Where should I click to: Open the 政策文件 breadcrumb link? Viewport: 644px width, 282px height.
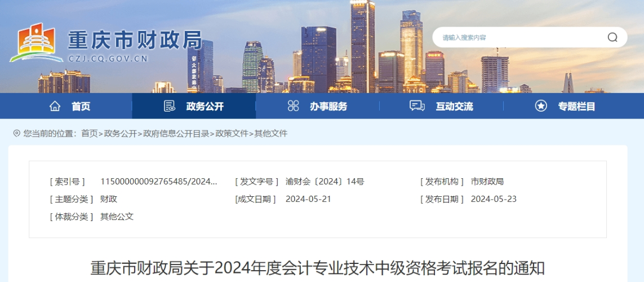pyautogui.click(x=232, y=134)
